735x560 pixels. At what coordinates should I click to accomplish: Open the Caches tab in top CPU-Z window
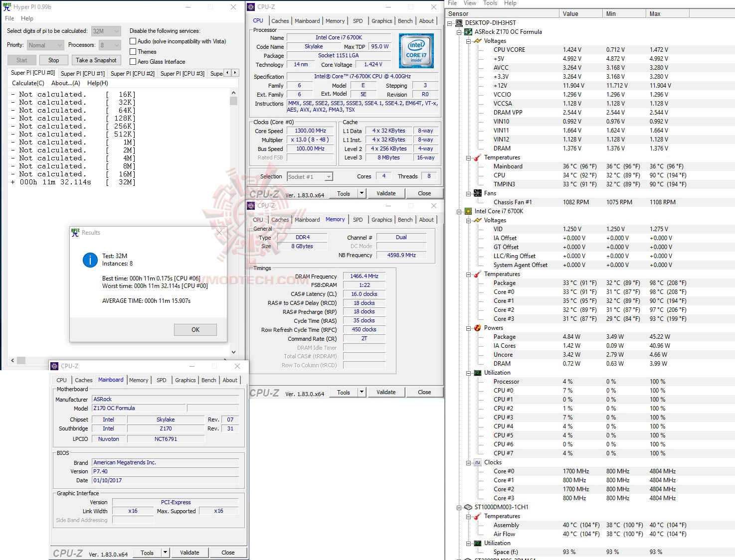(280, 21)
